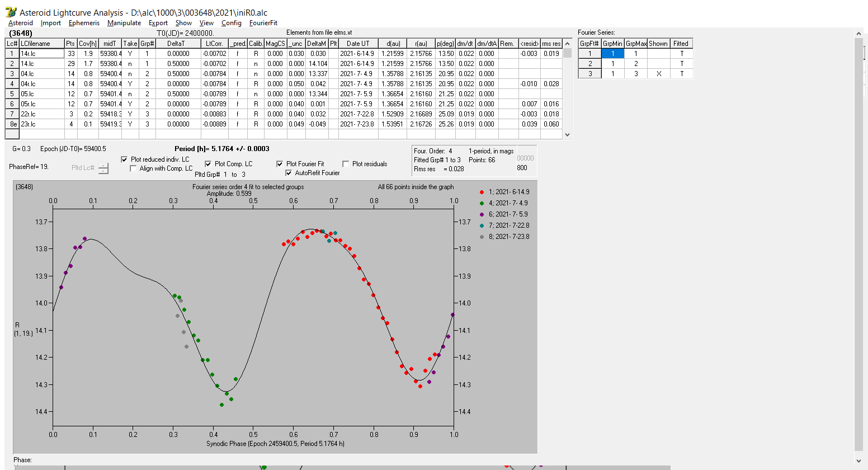Viewport: 868px width, 470px height.
Task: Click green legend dot for 2021-7-4.9
Action: [482, 203]
